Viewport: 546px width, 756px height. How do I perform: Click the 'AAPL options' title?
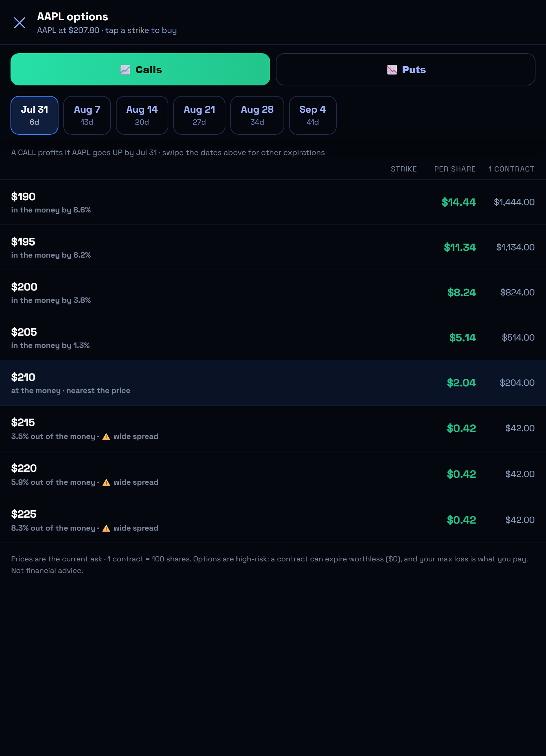[72, 17]
